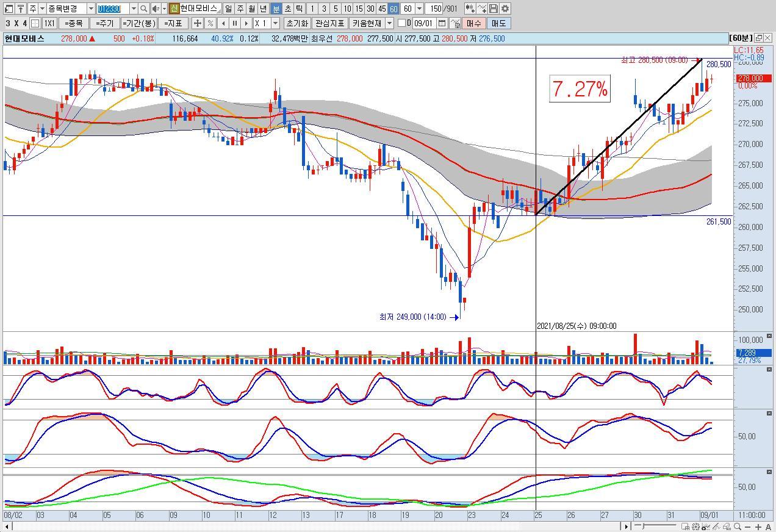
Task: Click bottom bar settings gear icon
Action: 695,527
